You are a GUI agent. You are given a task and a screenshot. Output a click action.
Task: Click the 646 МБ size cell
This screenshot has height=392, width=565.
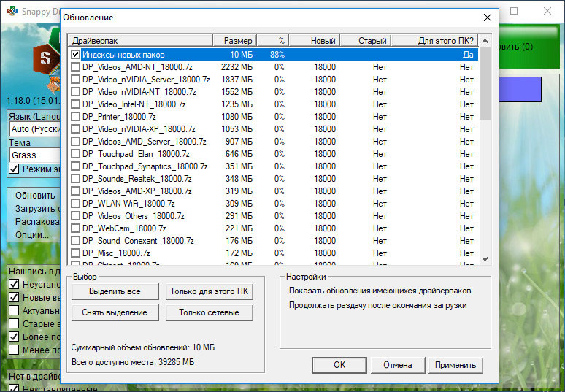click(x=239, y=154)
